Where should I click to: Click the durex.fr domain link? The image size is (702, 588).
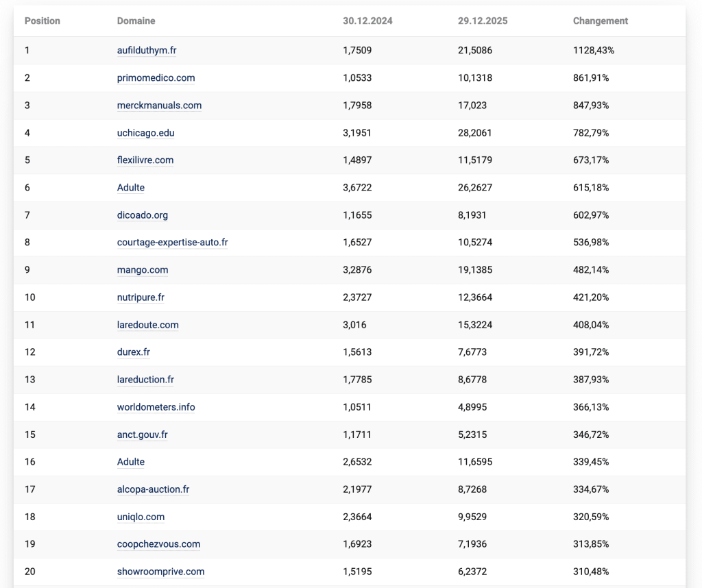pos(134,352)
